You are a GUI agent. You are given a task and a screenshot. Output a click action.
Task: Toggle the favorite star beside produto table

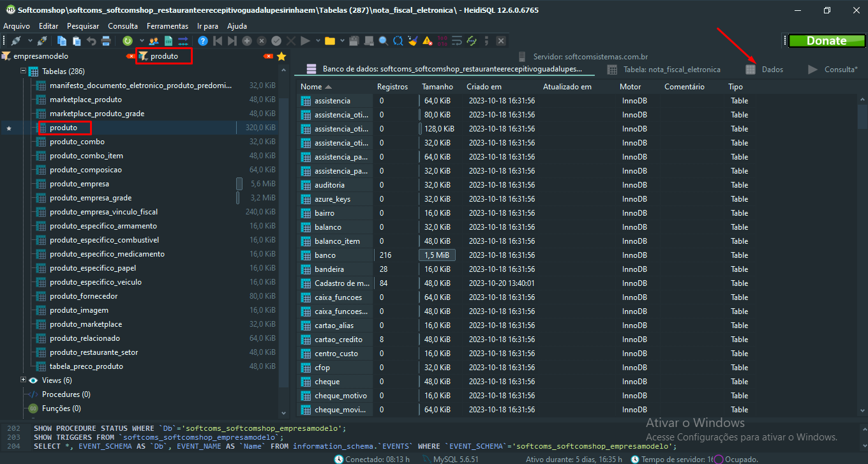[x=9, y=128]
